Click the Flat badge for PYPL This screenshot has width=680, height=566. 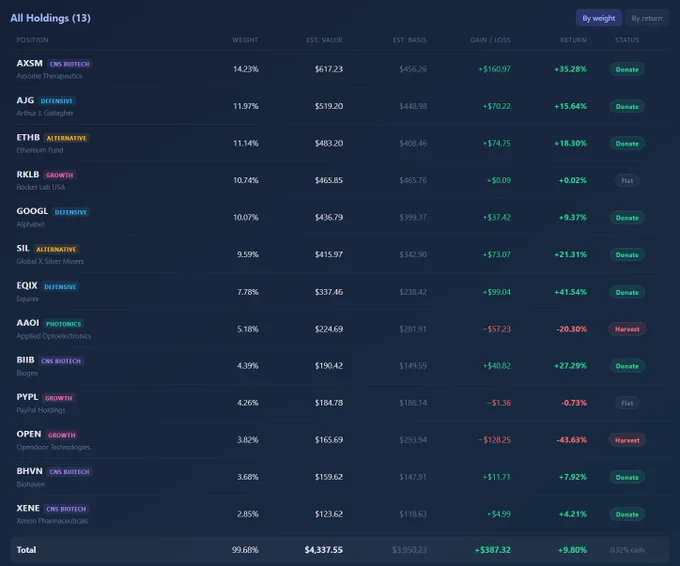(627, 403)
